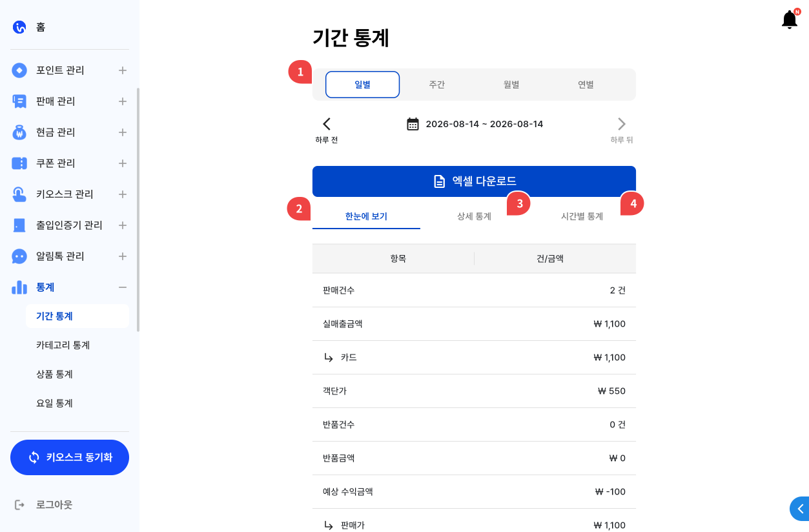809x532 pixels.
Task: Click the 포인트 관리 menu label
Action: [60, 70]
